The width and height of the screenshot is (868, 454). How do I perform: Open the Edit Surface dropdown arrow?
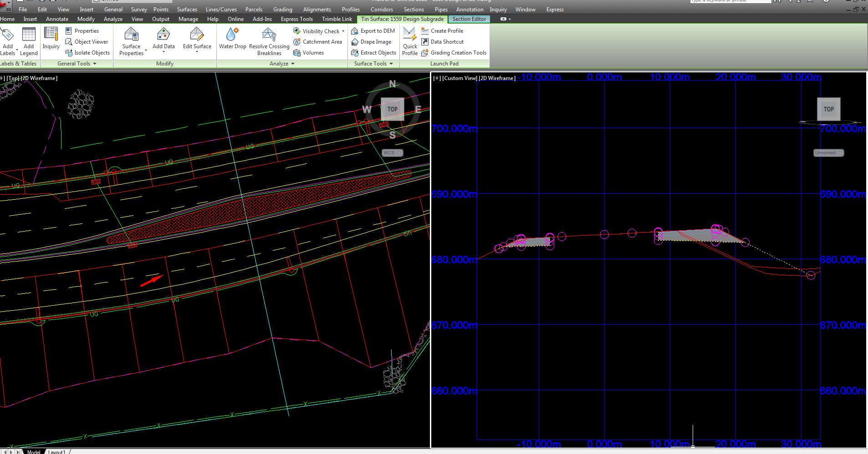click(x=197, y=52)
